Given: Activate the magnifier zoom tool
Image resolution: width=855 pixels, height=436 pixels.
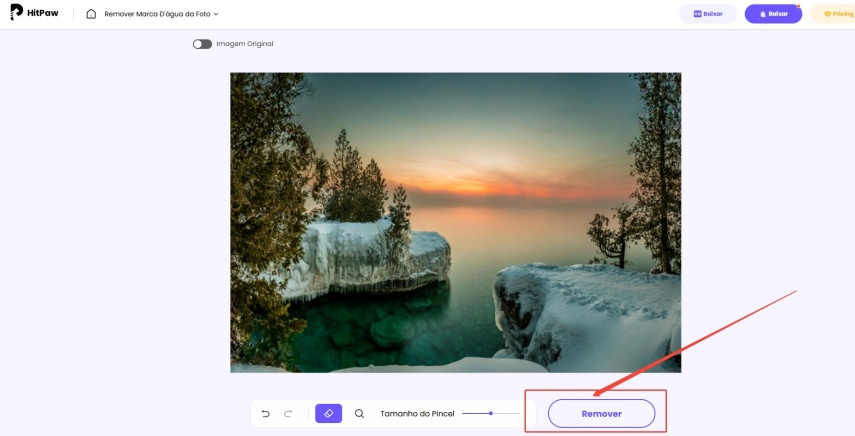Looking at the screenshot, I should pos(359,414).
